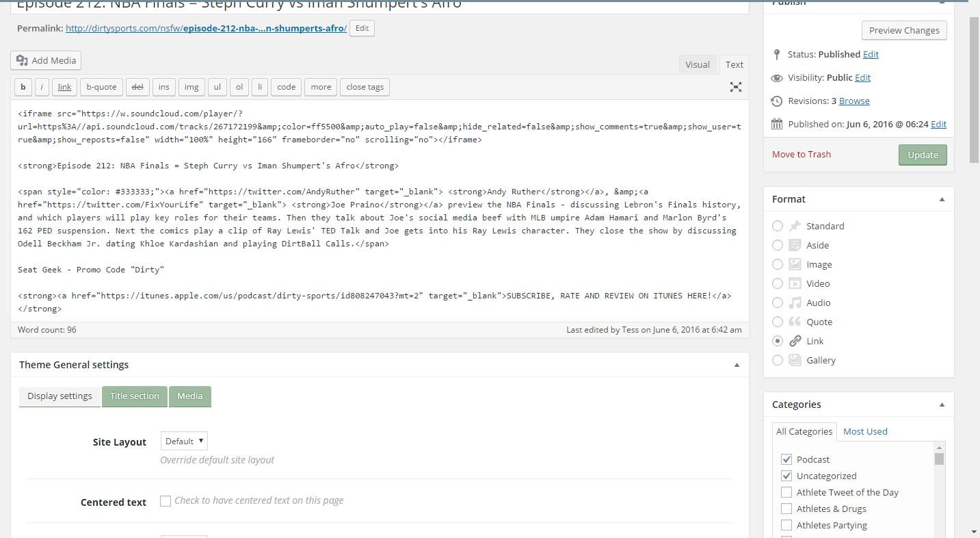Select the Video post format radio button
The height and width of the screenshot is (538, 980).
[x=778, y=283]
